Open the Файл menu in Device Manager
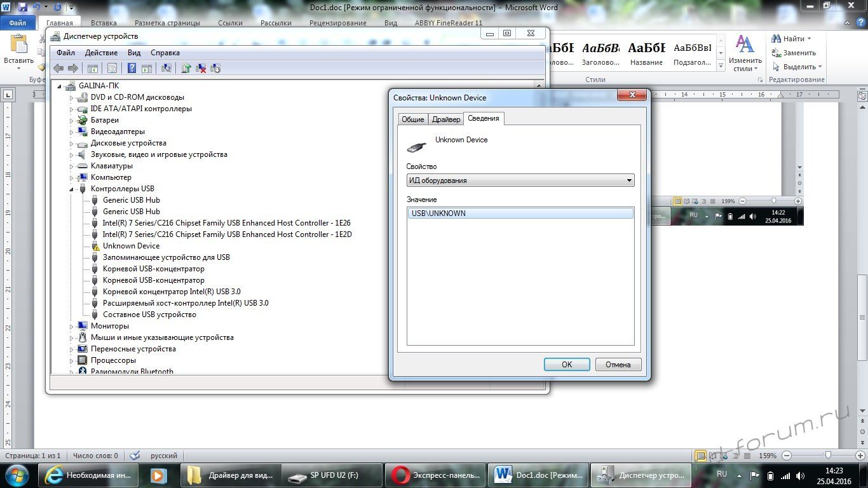The image size is (868, 488). coord(65,53)
